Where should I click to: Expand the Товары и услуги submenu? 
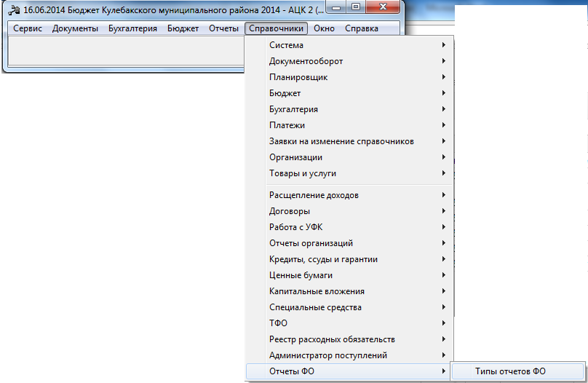click(x=349, y=173)
